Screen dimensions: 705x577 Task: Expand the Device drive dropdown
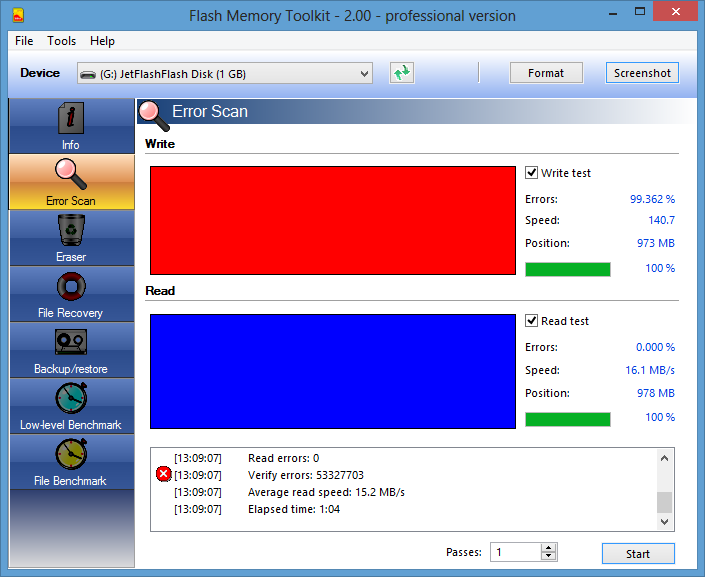364,73
